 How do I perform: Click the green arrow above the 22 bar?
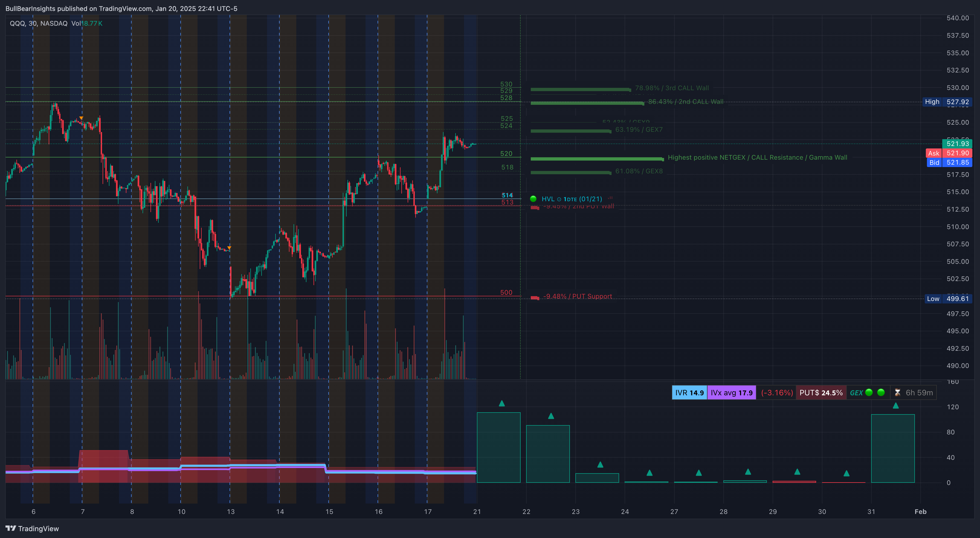click(551, 416)
